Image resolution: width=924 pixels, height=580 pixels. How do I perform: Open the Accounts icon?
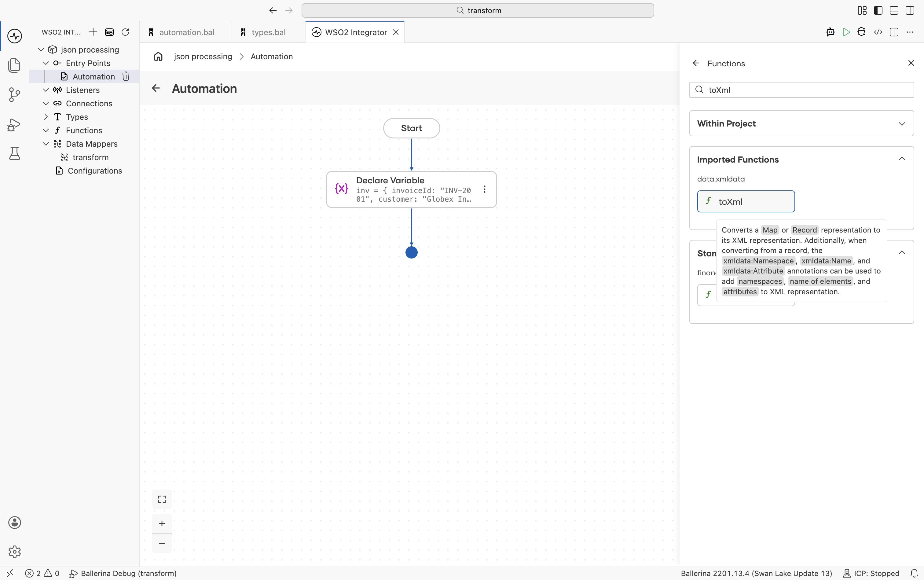coord(15,523)
